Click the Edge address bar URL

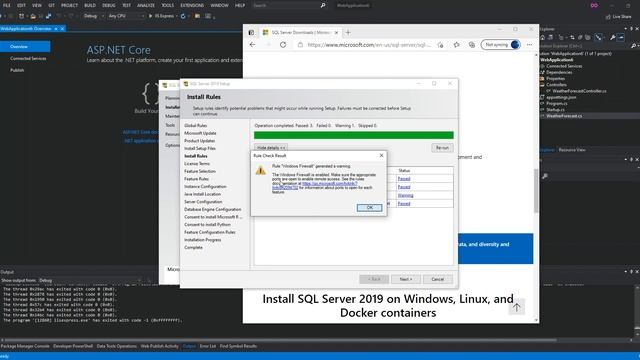coord(369,45)
